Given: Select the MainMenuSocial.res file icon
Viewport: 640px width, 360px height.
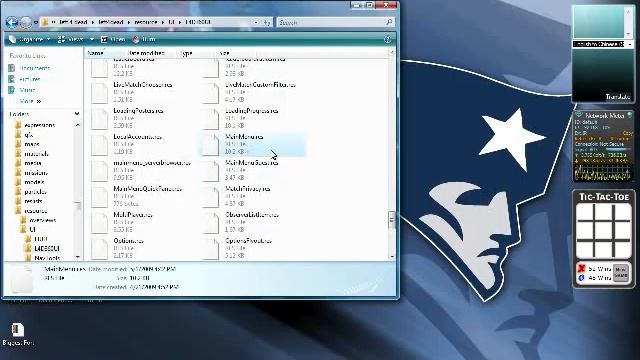Looking at the screenshot, I should coord(210,171).
